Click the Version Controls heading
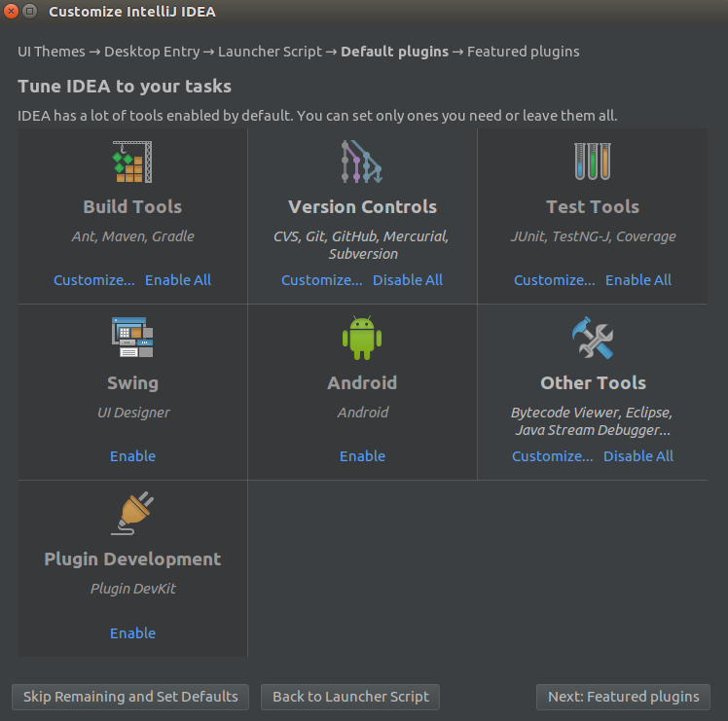This screenshot has height=721, width=728. click(362, 207)
